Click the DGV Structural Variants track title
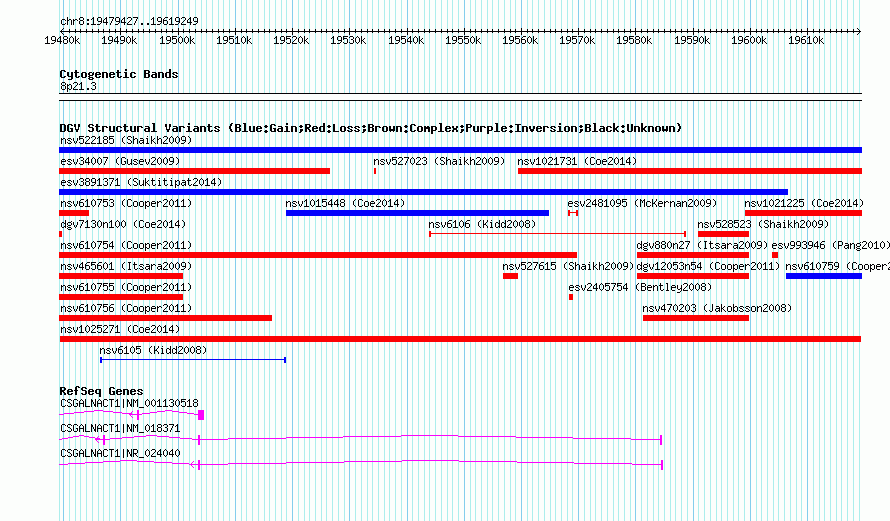The width and height of the screenshot is (890, 521). pyautogui.click(x=371, y=128)
